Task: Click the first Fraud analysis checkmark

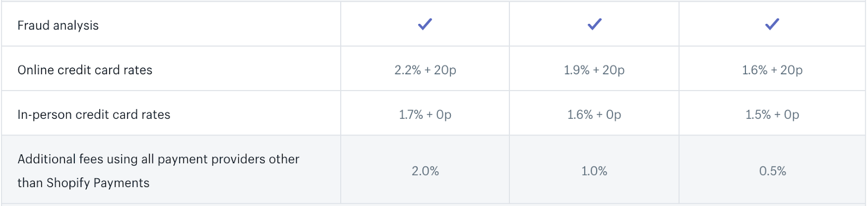Action: tap(425, 24)
